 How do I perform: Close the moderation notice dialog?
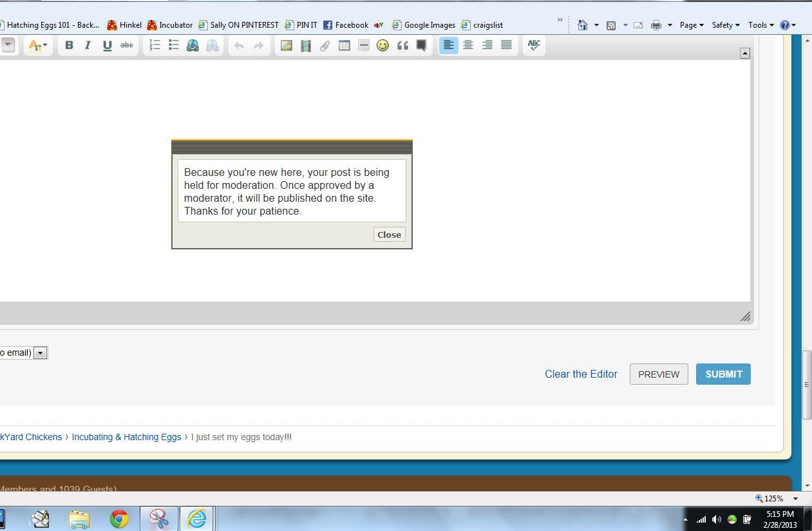(389, 235)
